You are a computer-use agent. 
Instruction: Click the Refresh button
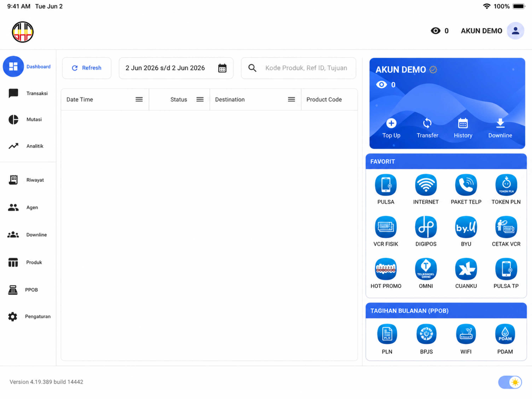[87, 68]
